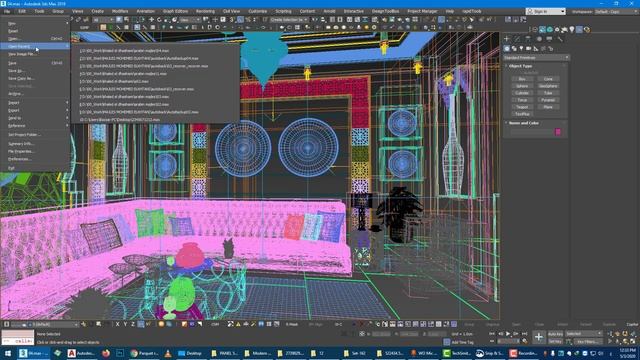Screen dimensions: 640x360
Task: Select the Geometry category icon
Action: [x=507, y=49]
